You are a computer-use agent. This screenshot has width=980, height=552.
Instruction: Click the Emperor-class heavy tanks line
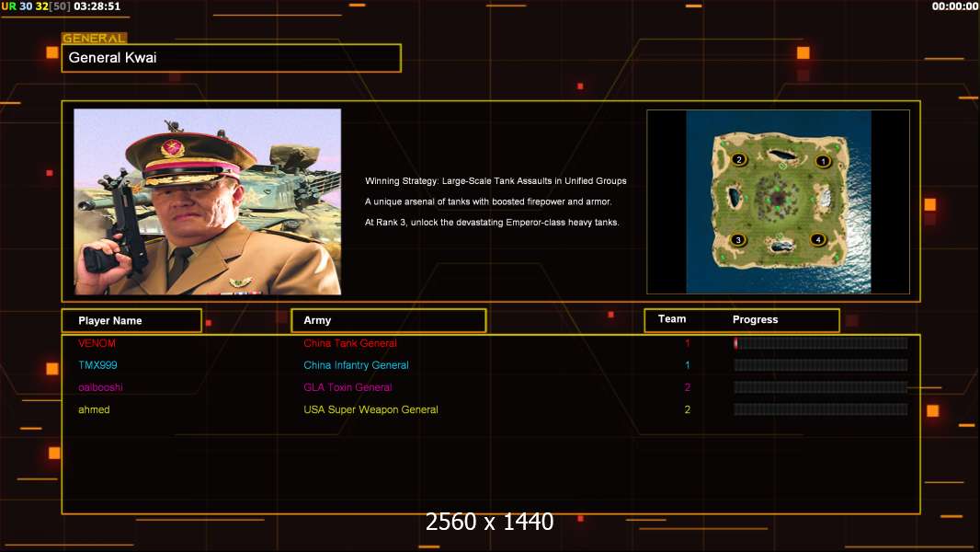(492, 222)
